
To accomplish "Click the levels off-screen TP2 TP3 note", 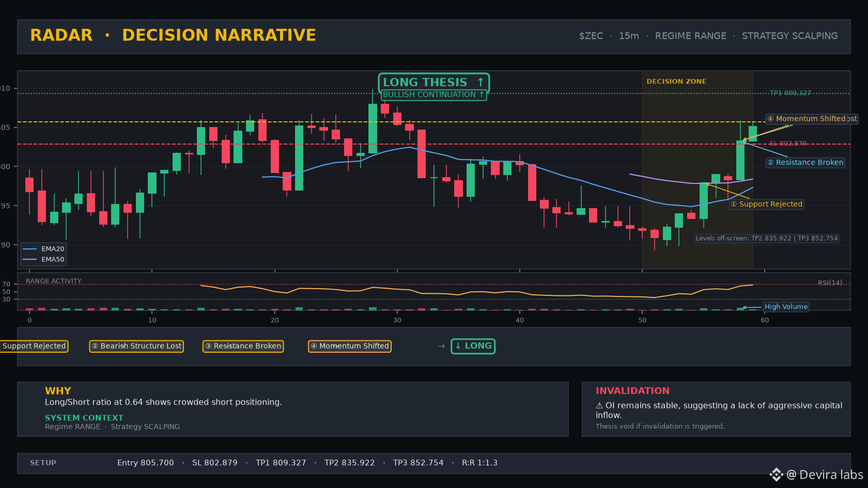I will (x=766, y=239).
